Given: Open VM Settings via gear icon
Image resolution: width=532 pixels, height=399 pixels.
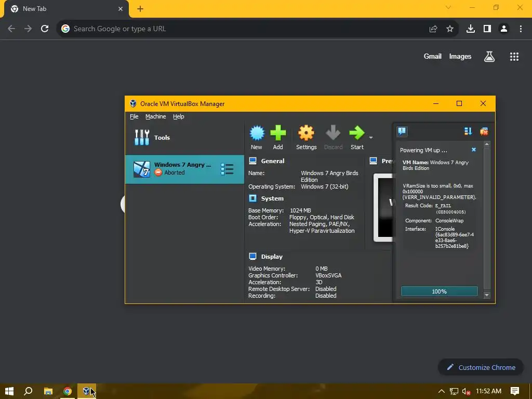Looking at the screenshot, I should pos(306,133).
